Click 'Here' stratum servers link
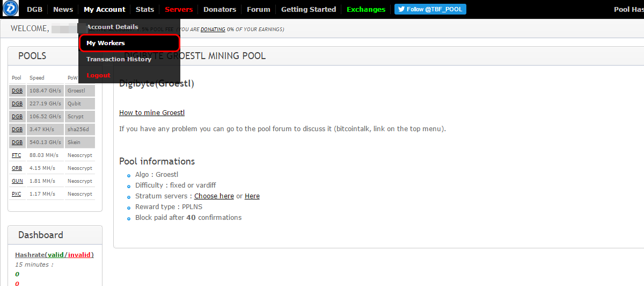 tap(252, 196)
